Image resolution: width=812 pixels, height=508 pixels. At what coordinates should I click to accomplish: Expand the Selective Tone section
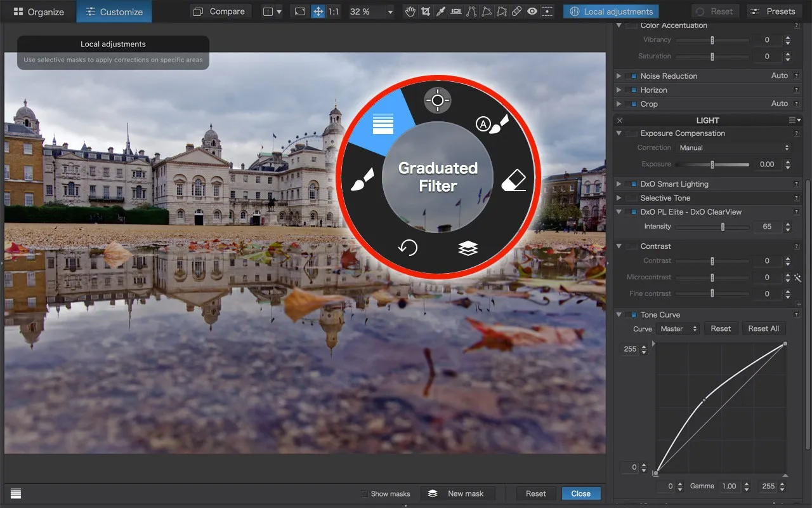click(x=619, y=198)
